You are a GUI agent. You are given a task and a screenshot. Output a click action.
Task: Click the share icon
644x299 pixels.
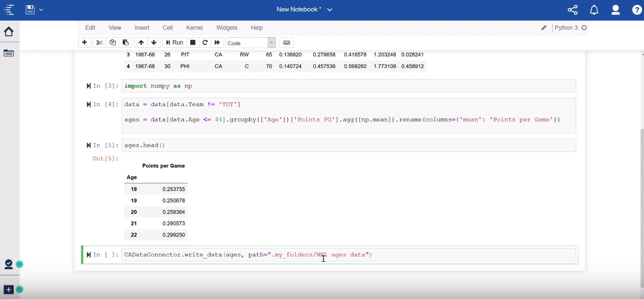[x=573, y=10]
